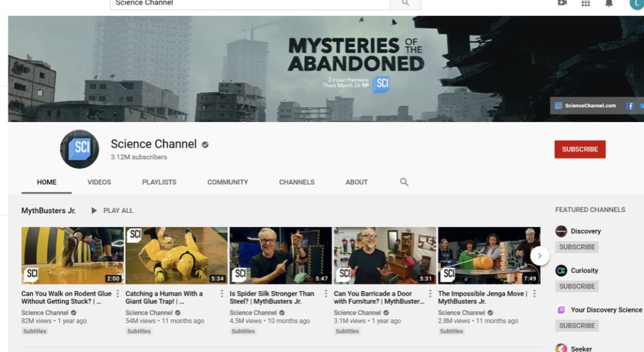Play the Barricade a Door thumbnail
644x352 pixels.
click(385, 256)
